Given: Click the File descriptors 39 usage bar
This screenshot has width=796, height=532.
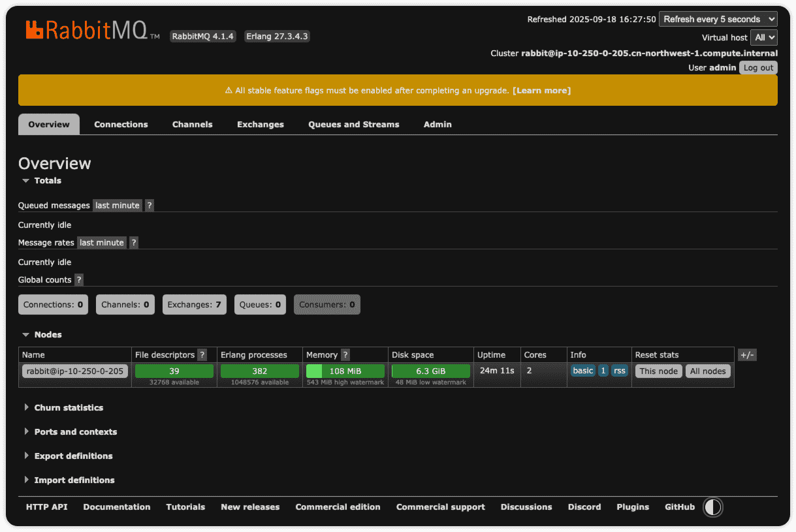Looking at the screenshot, I should [x=174, y=371].
